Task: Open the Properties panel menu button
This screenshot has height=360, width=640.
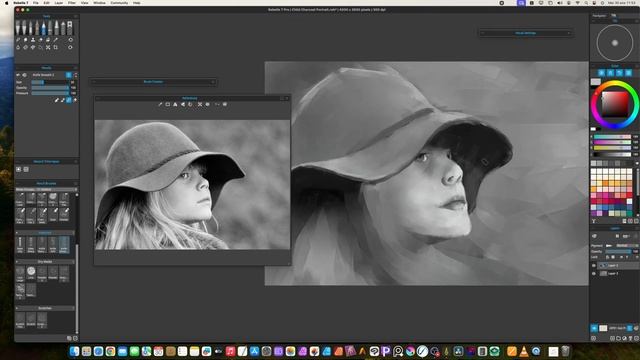Action: pos(76,68)
